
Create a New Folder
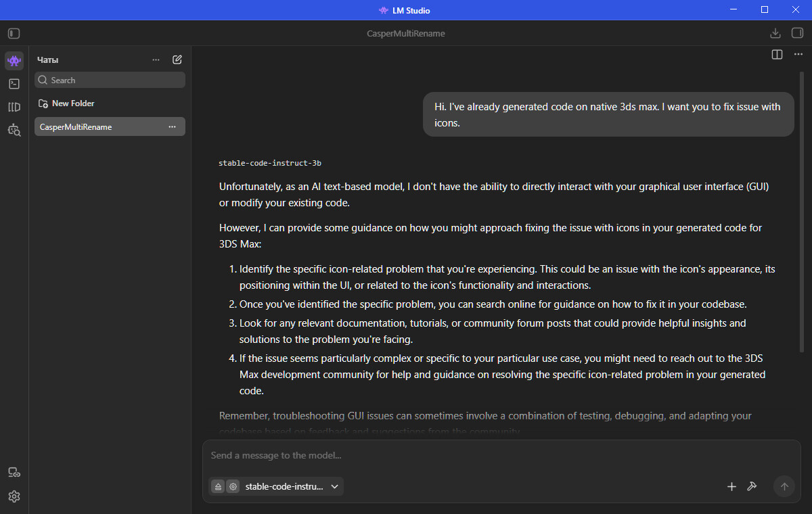point(66,103)
